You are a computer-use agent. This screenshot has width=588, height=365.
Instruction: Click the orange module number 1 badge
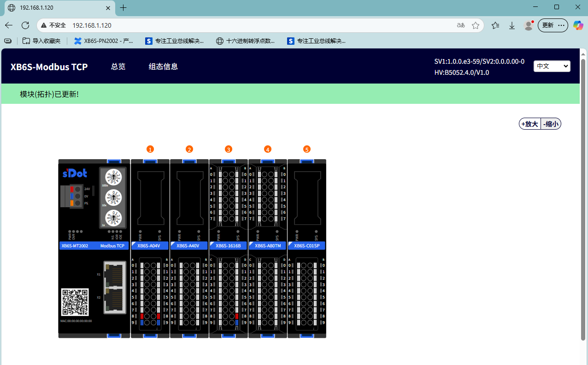pyautogui.click(x=150, y=149)
